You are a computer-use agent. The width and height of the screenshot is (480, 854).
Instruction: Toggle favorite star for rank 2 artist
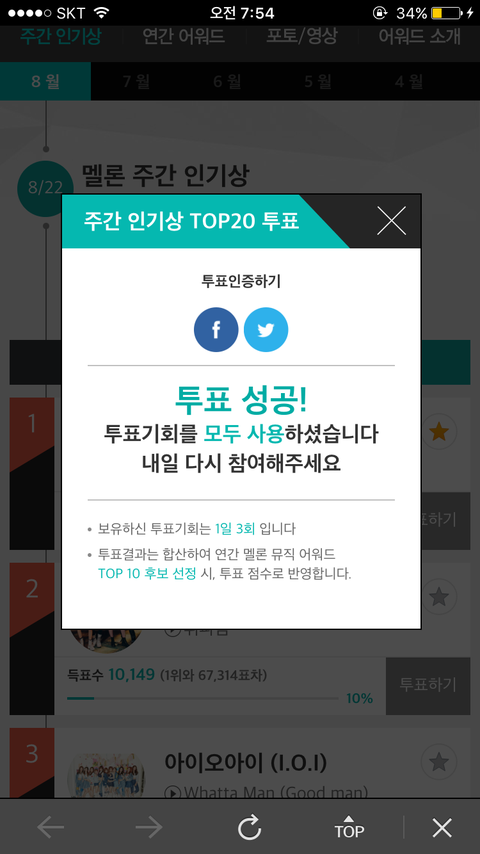click(x=439, y=597)
